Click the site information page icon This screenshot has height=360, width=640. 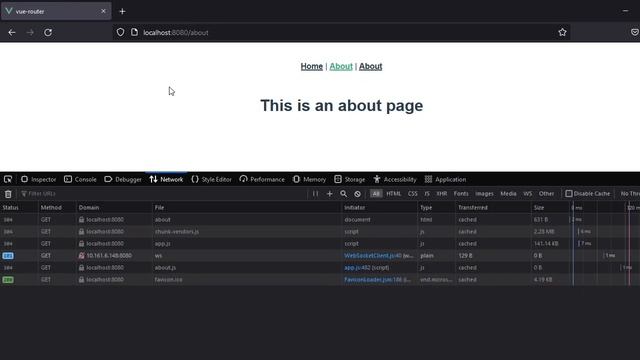click(134, 32)
